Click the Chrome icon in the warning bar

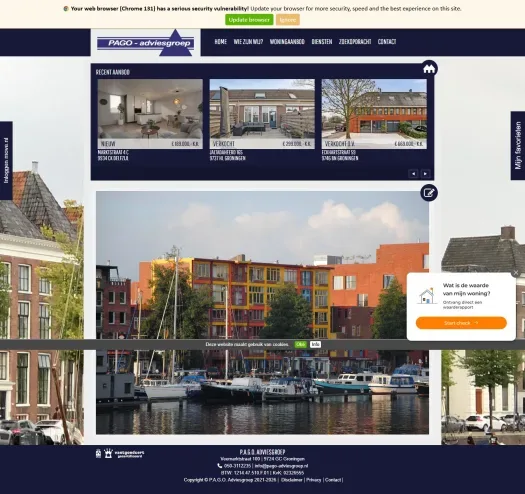[x=66, y=9]
